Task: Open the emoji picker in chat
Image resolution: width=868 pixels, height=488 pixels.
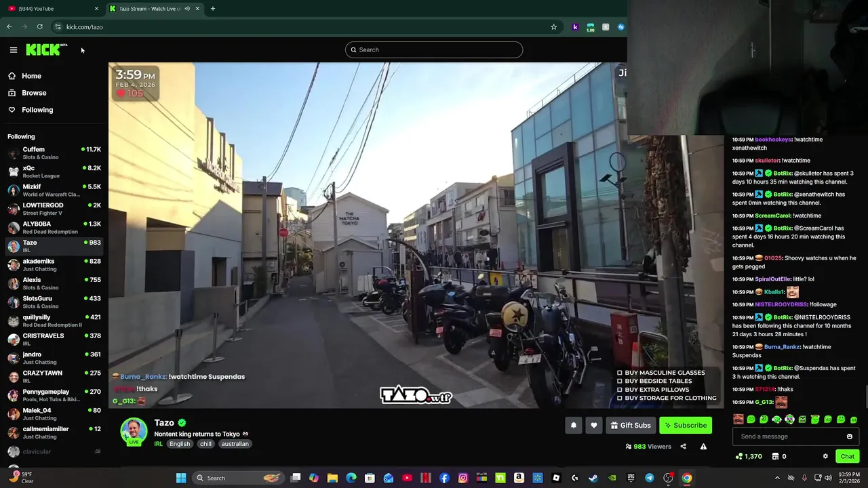Action: (x=850, y=436)
